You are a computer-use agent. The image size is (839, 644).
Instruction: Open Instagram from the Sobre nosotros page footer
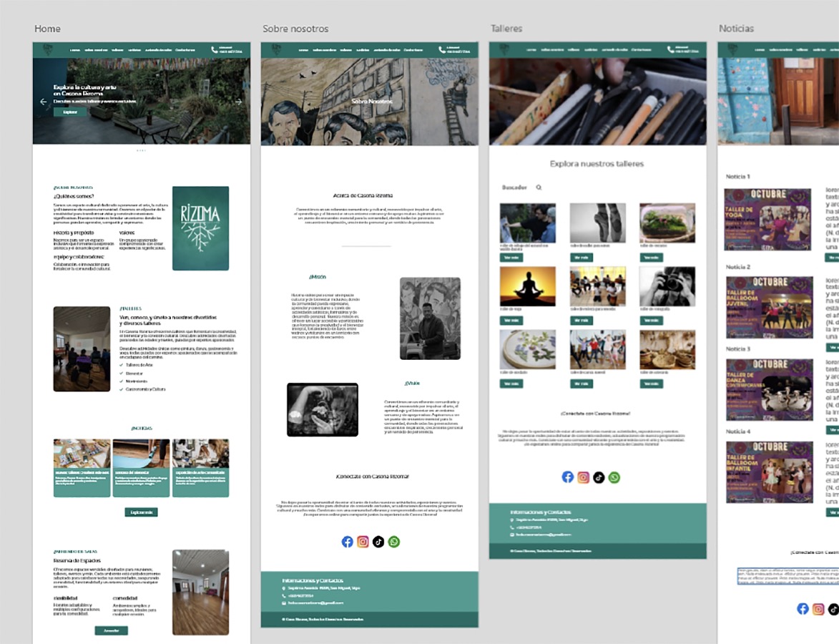[x=363, y=542]
